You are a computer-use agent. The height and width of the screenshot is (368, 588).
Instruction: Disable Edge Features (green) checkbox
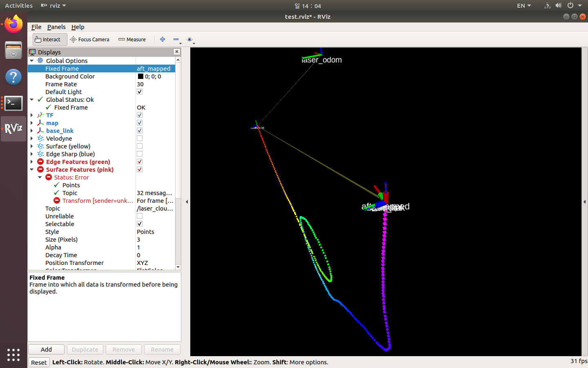[x=140, y=162]
